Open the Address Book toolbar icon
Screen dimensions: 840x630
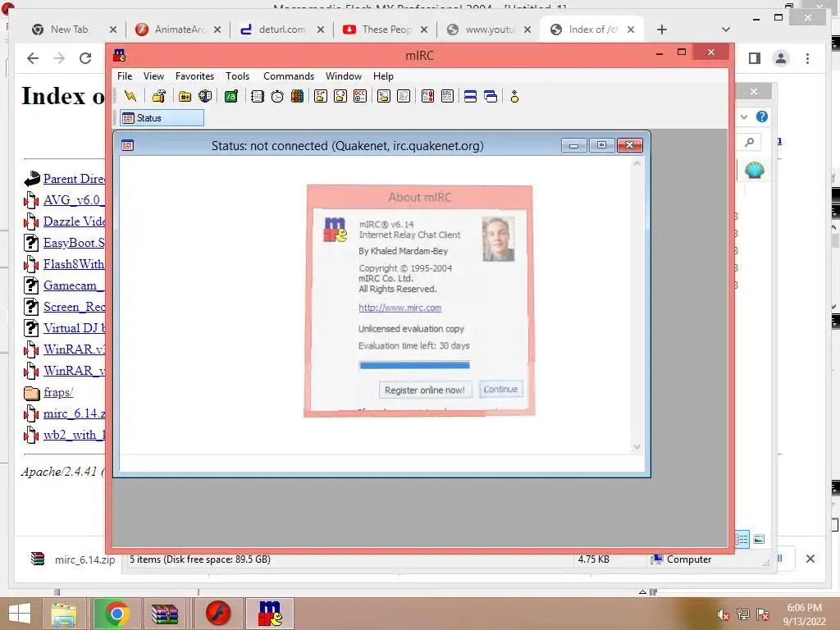258,97
